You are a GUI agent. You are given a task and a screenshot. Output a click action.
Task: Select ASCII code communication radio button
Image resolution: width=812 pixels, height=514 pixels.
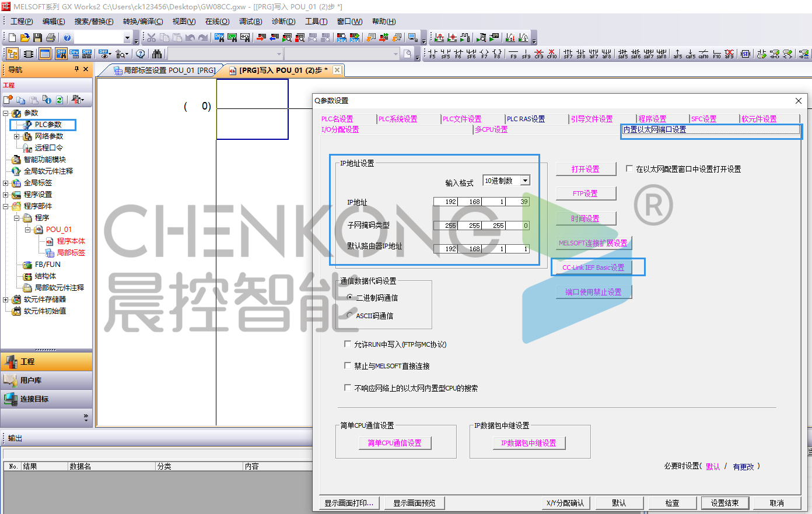[350, 315]
